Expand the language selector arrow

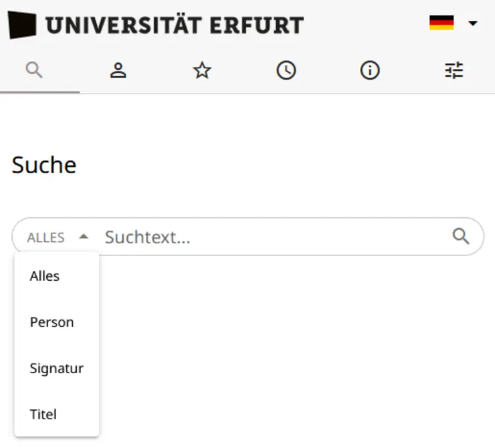(x=473, y=23)
